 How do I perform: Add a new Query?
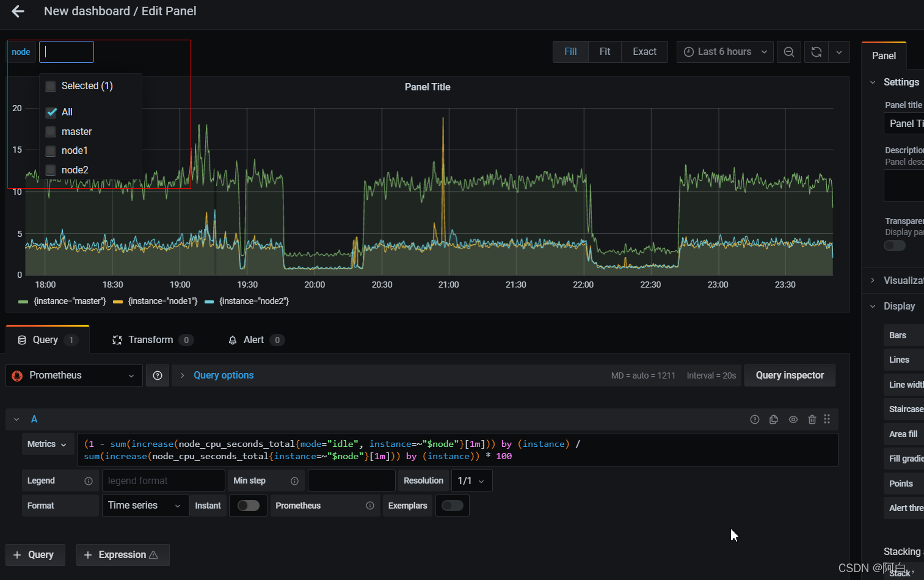click(35, 555)
